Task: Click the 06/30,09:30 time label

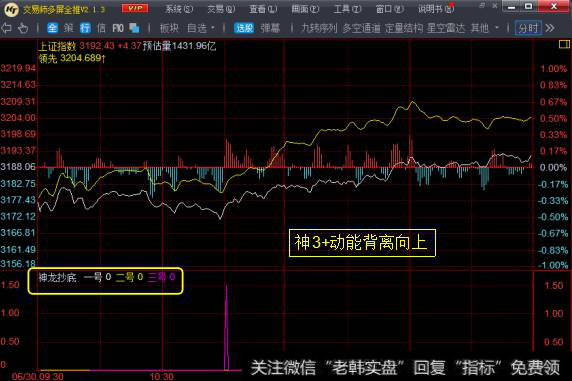Action: tap(38, 376)
